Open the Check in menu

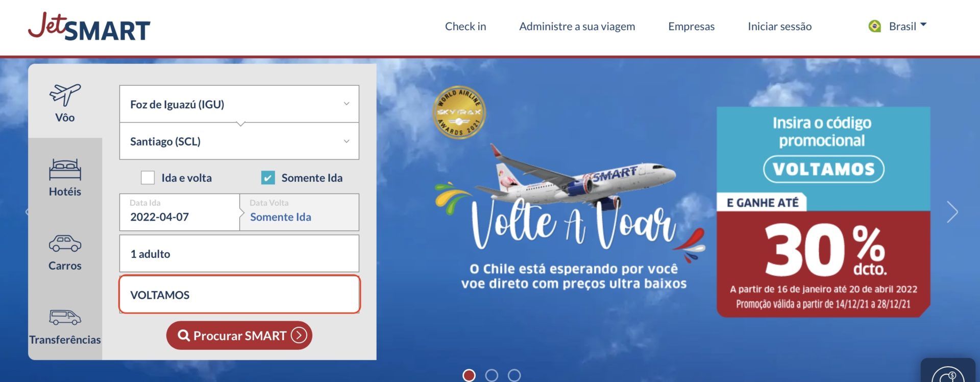465,26
